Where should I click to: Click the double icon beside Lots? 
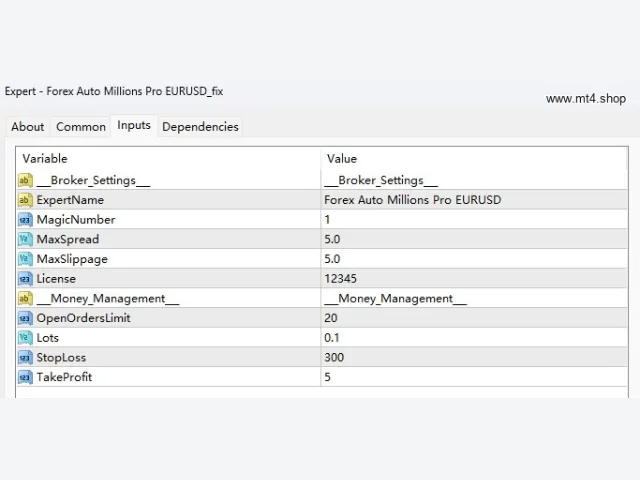[25, 338]
